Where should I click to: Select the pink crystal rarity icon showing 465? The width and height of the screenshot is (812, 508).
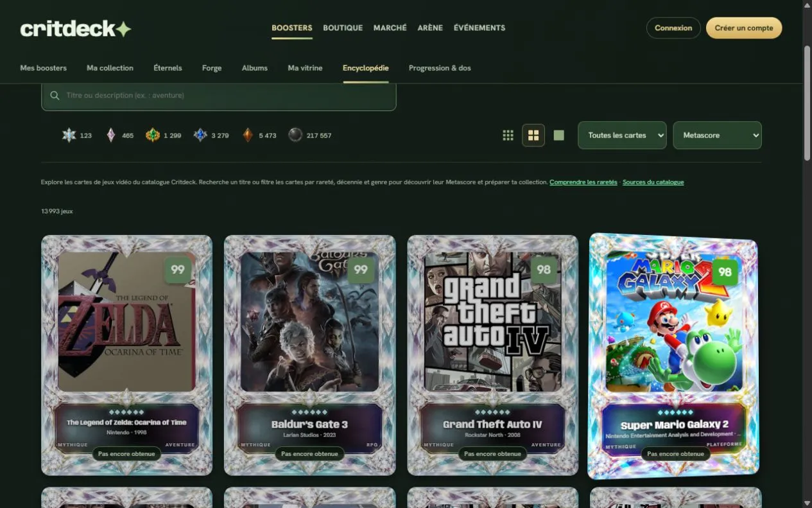[111, 136]
